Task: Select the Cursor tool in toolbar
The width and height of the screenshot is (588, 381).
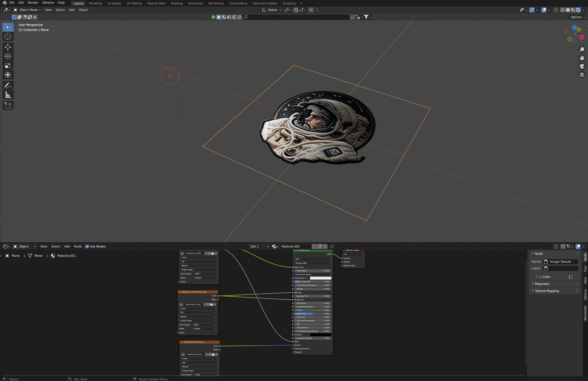Action: (8, 37)
